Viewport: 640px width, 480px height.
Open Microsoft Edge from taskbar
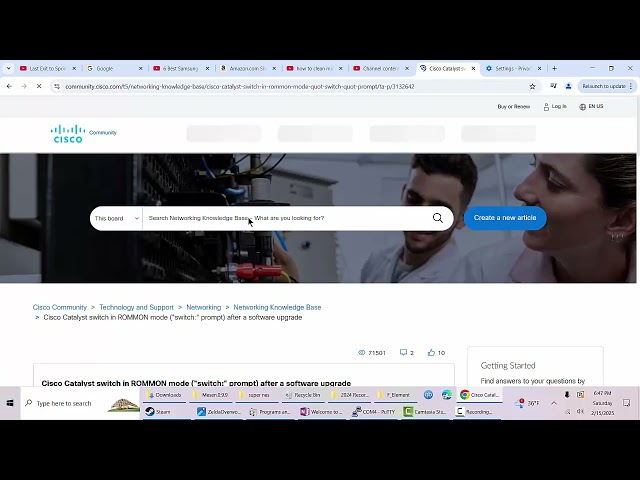[447, 395]
